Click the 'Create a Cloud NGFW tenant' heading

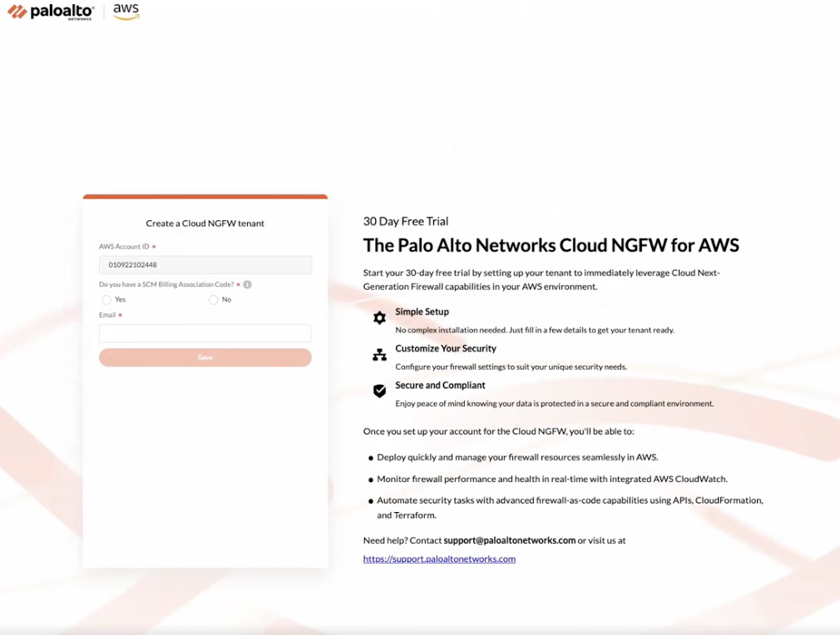coord(205,224)
